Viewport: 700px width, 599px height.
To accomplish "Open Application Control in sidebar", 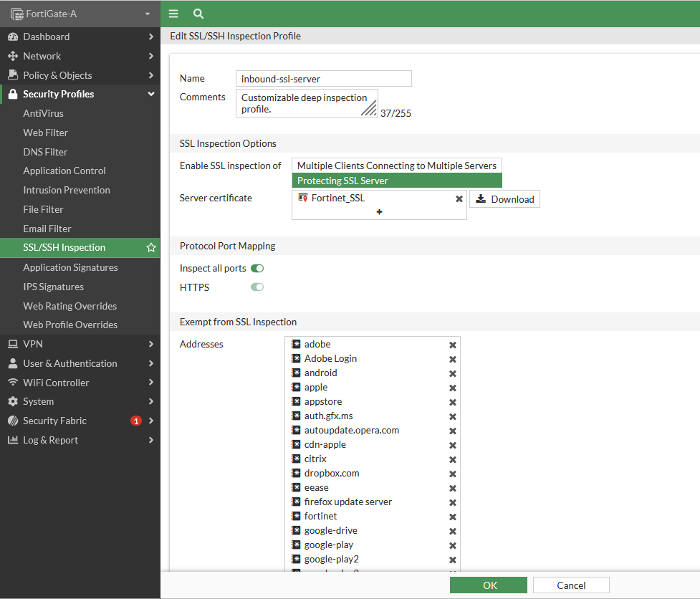I will point(64,171).
